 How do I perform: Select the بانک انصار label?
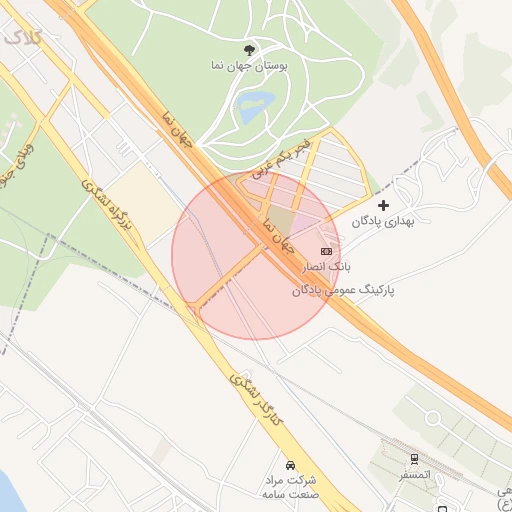click(326, 267)
